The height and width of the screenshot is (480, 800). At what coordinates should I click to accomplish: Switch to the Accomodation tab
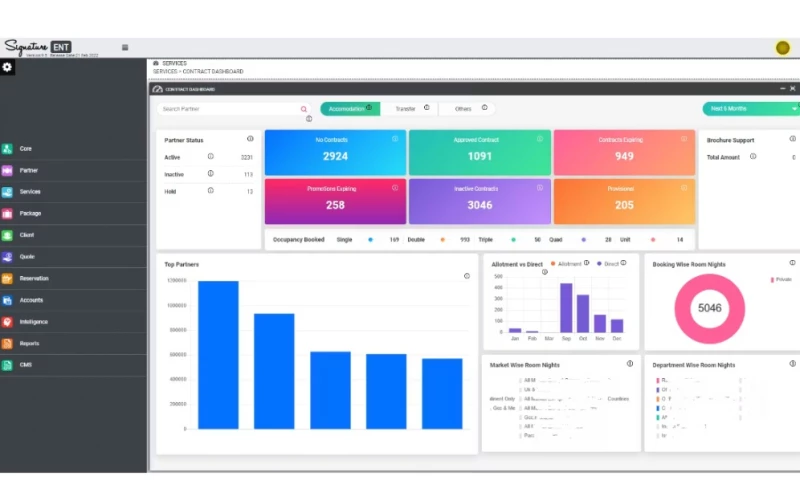click(x=350, y=109)
